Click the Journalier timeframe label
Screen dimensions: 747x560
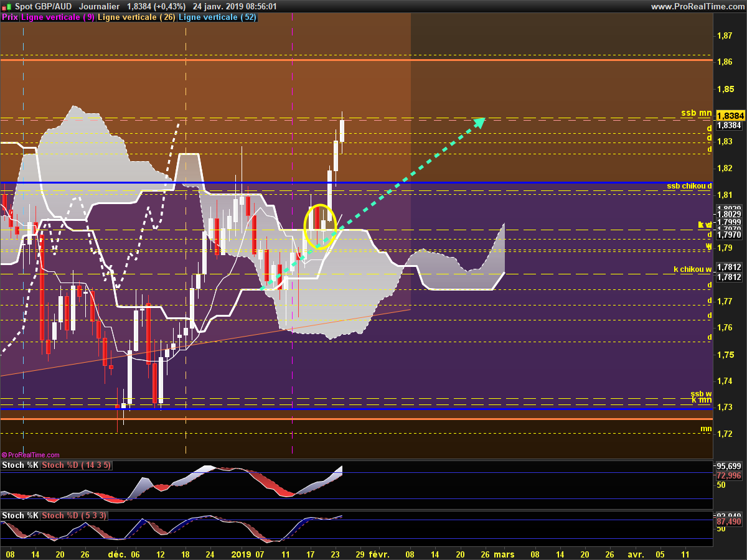(x=100, y=6)
